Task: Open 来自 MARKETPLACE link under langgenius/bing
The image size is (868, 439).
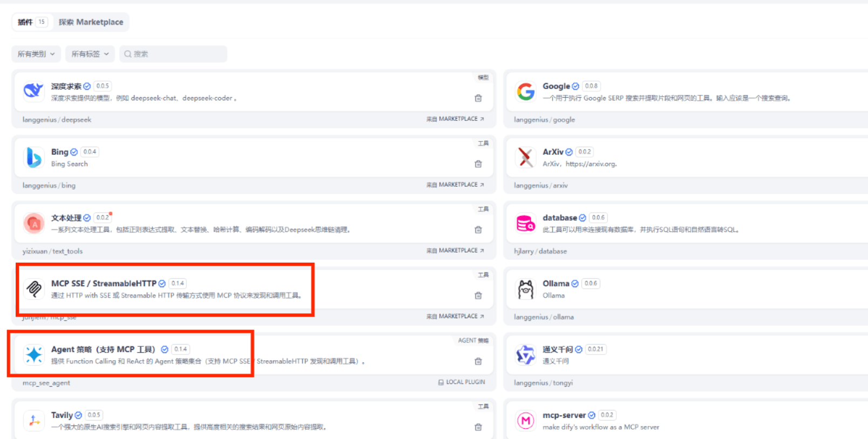Action: pos(455,185)
